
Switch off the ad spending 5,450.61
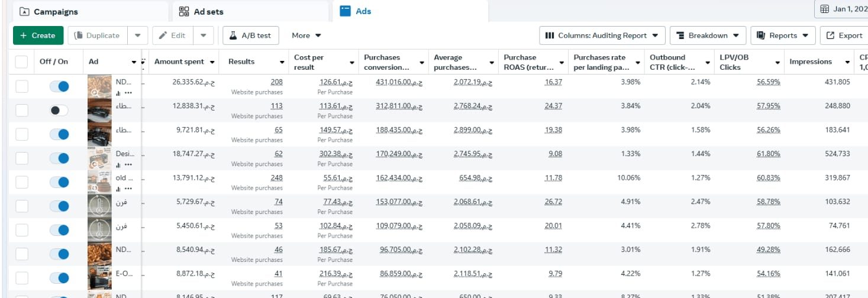(59, 230)
